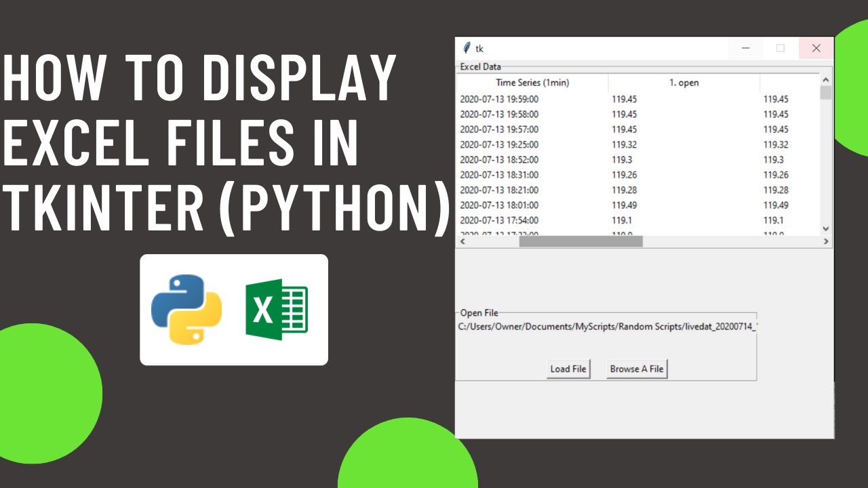Click the 119.28 value in the 1. open column
Image resolution: width=868 pixels, height=488 pixels.
(624, 190)
